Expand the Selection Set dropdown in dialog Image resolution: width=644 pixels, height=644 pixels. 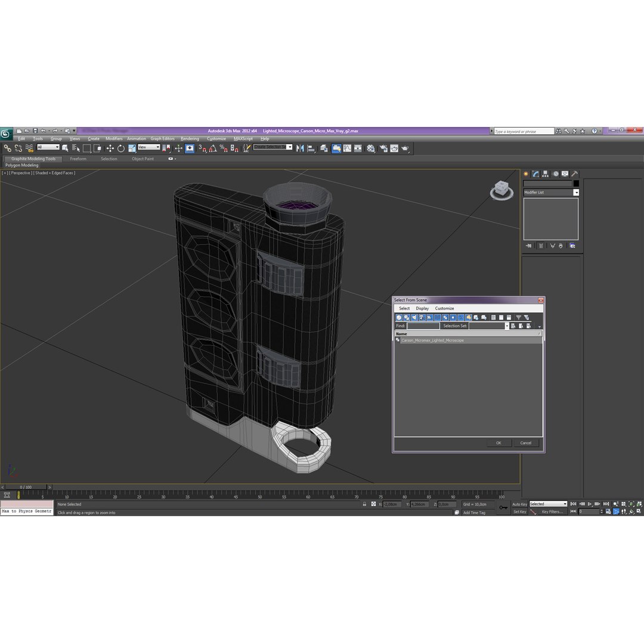[x=506, y=326]
